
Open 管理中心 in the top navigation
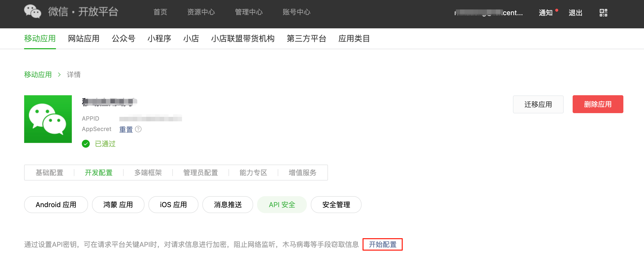pos(248,12)
